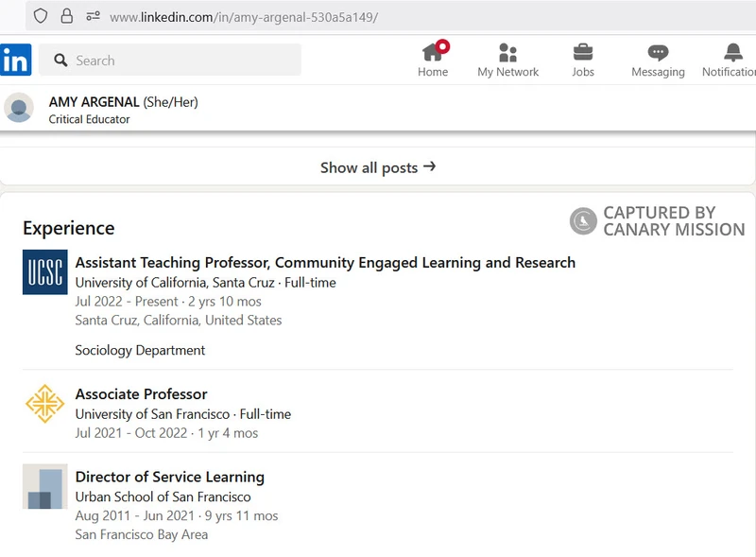
Task: Click 'Urban School of San Francisco' text
Action: pyautogui.click(x=163, y=496)
